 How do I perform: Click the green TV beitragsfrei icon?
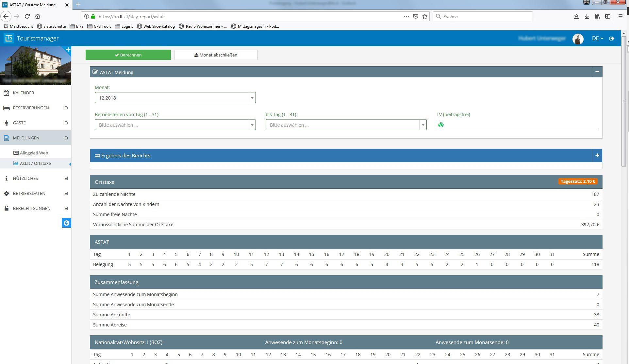coord(441,124)
